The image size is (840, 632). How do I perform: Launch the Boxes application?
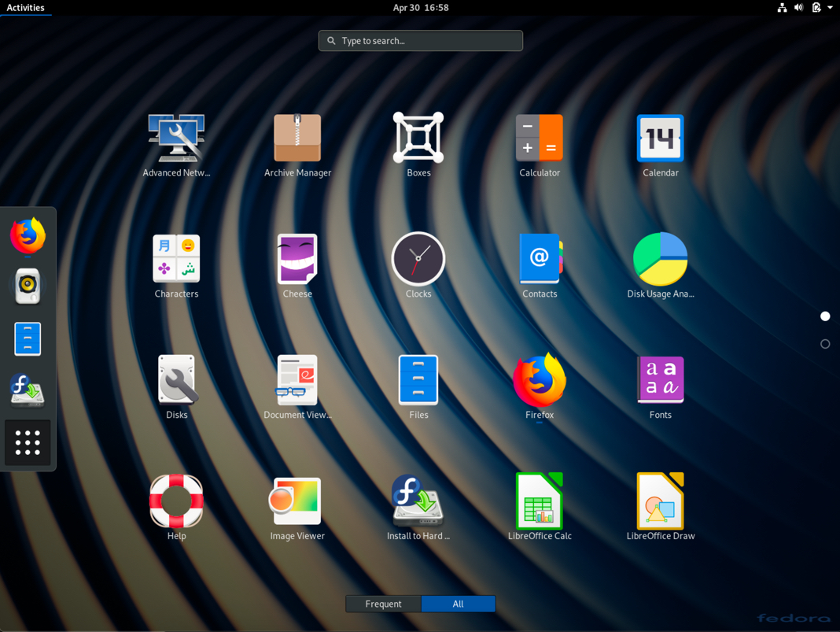pyautogui.click(x=418, y=137)
